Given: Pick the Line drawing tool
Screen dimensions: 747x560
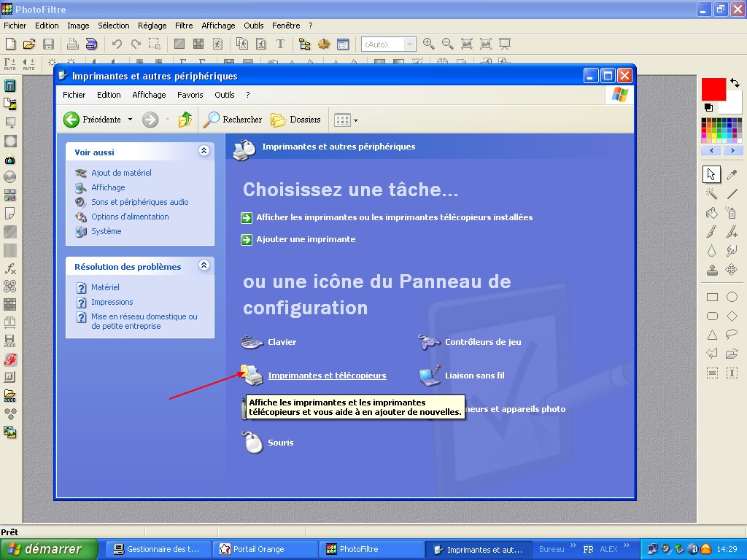Looking at the screenshot, I should coord(732,194).
